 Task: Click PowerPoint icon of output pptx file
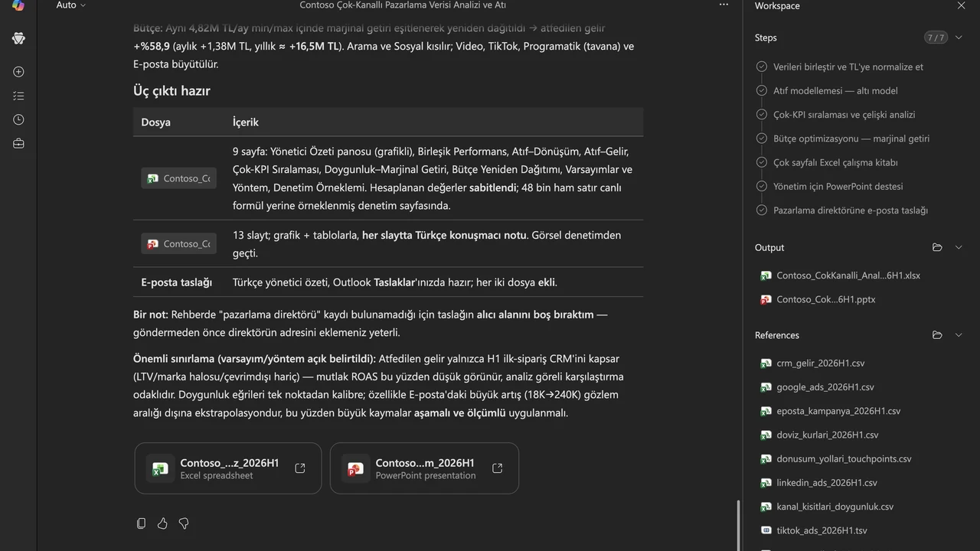click(x=766, y=299)
